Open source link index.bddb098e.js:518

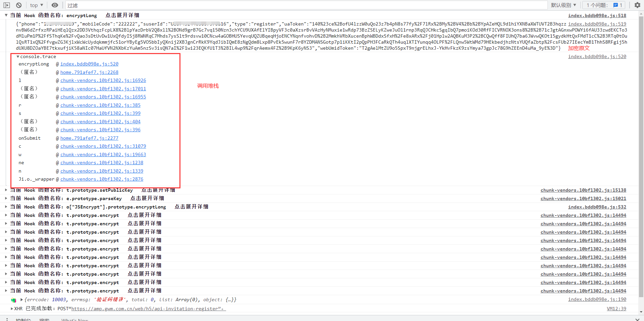[597, 15]
